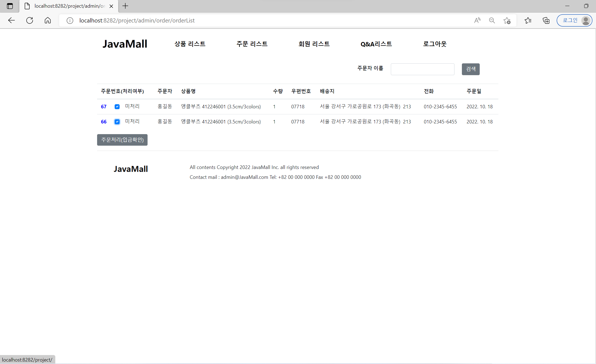Click the 검색 search button
Screen dimensions: 596x364
coord(471,69)
